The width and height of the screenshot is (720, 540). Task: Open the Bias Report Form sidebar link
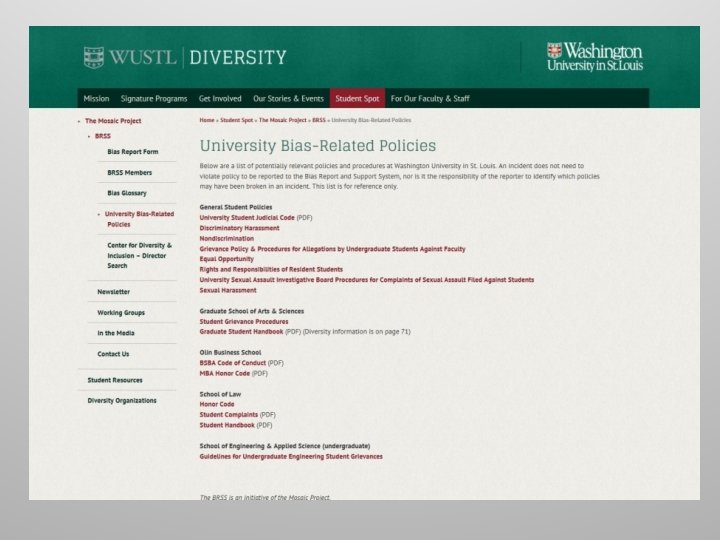pyautogui.click(x=133, y=152)
